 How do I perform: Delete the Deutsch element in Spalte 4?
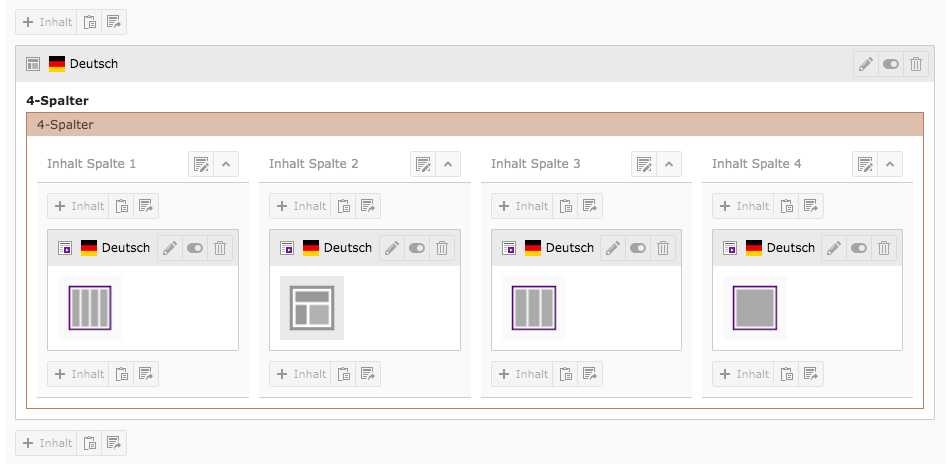click(x=884, y=248)
